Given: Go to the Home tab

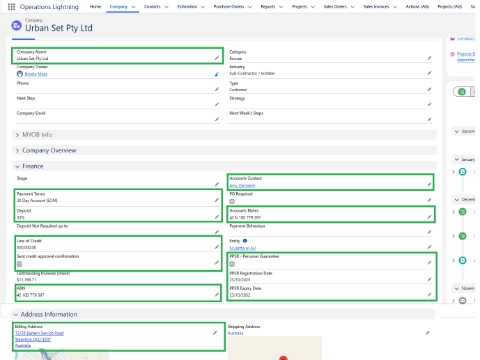Looking at the screenshot, I should point(95,7).
